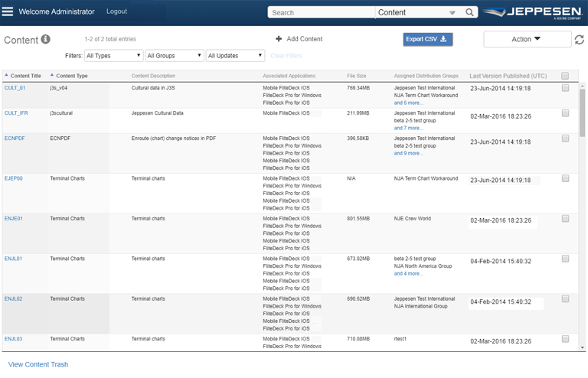
Task: Click the refresh icon beside Action
Action: (x=580, y=39)
